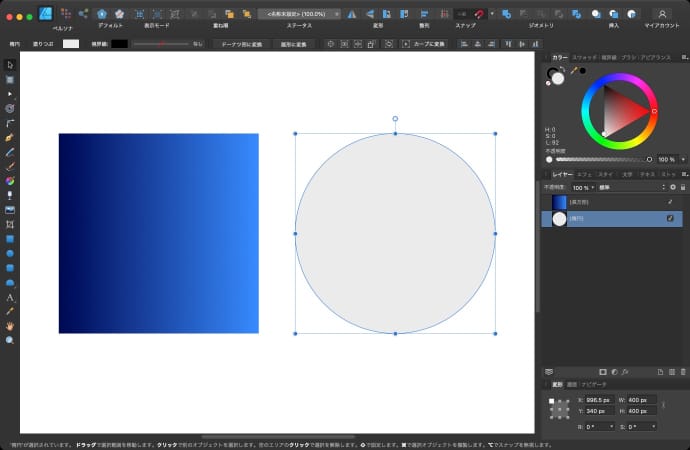Viewport: 690px width, 450px height.
Task: Select the Pen tool in left toolbar
Action: point(10,136)
